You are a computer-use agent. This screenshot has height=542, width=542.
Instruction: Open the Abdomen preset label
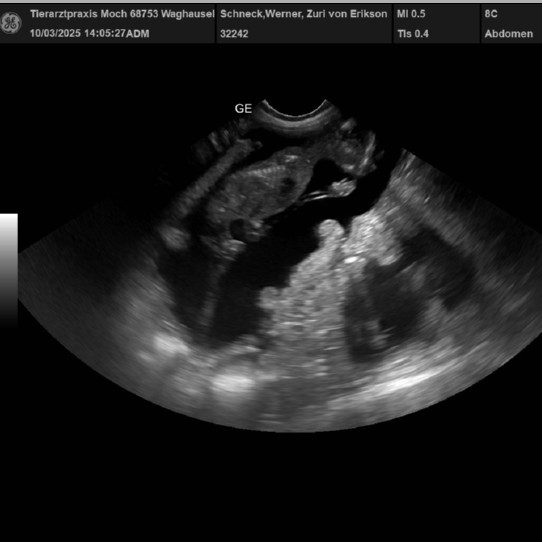[508, 34]
